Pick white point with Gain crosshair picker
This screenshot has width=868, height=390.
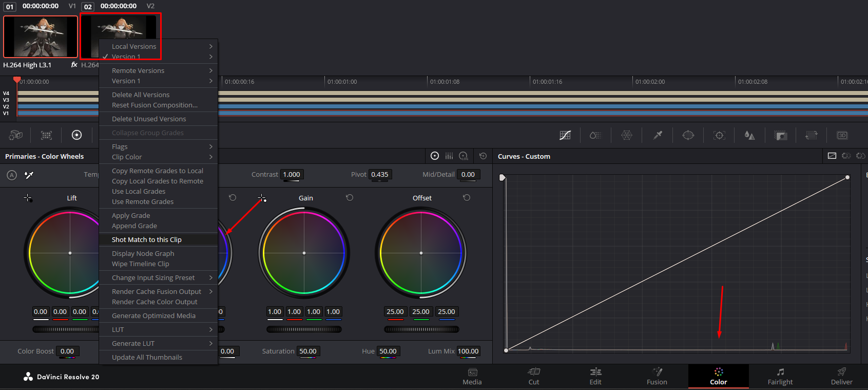point(262,198)
